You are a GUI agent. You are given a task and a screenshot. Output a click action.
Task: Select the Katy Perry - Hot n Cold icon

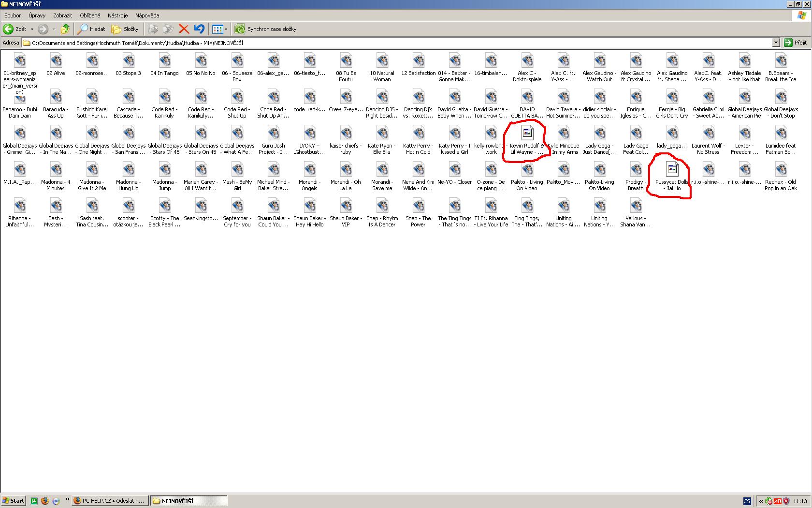click(418, 133)
